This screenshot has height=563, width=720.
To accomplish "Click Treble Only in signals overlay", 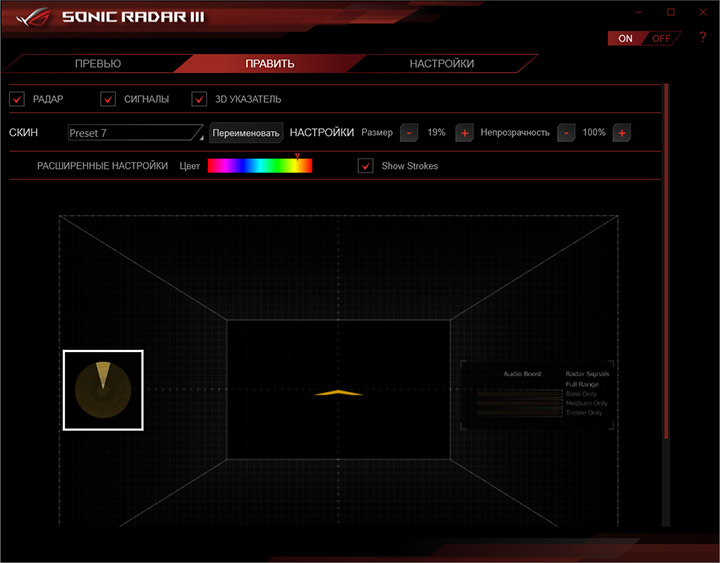I will tap(584, 413).
